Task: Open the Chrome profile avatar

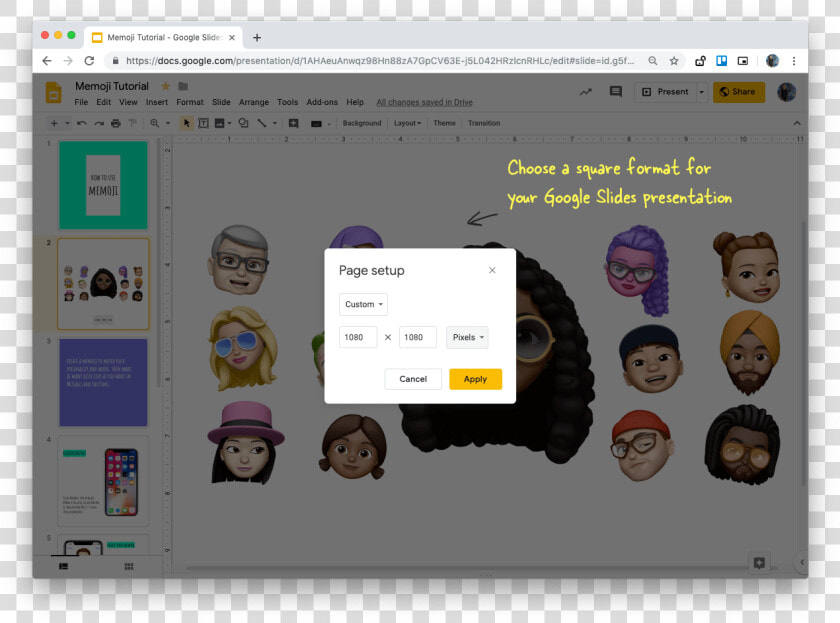Action: point(772,61)
